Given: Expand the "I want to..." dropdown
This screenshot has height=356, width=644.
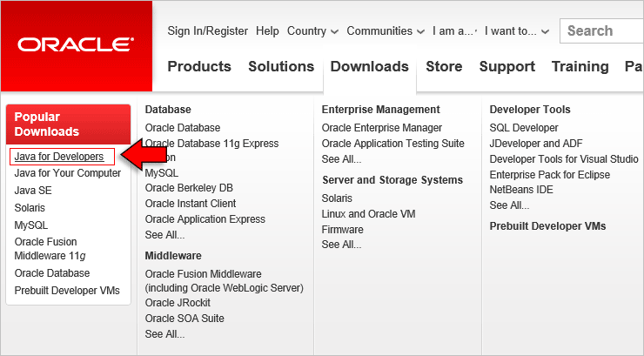Looking at the screenshot, I should point(517,31).
